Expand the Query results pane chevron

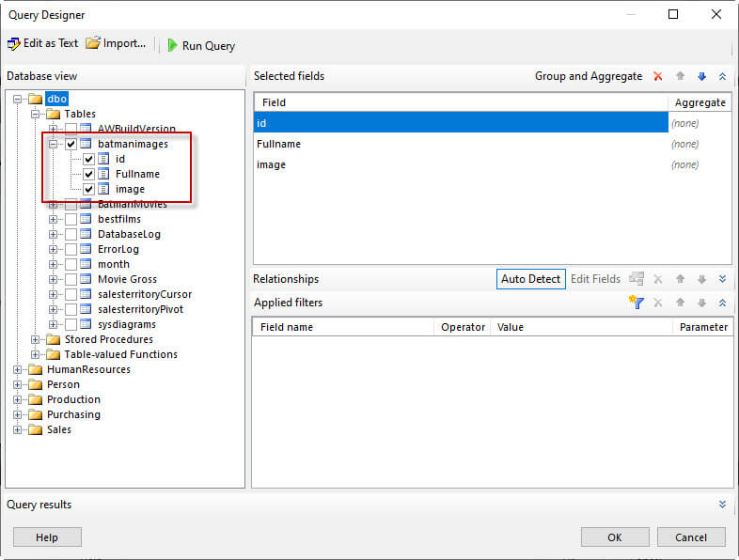pyautogui.click(x=722, y=505)
